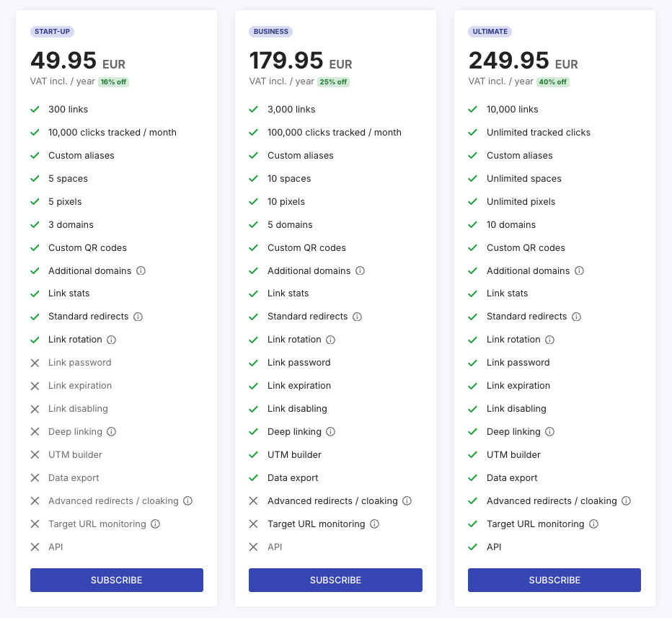
Task: Click info icon beside Business Deep linking
Action: tap(331, 432)
